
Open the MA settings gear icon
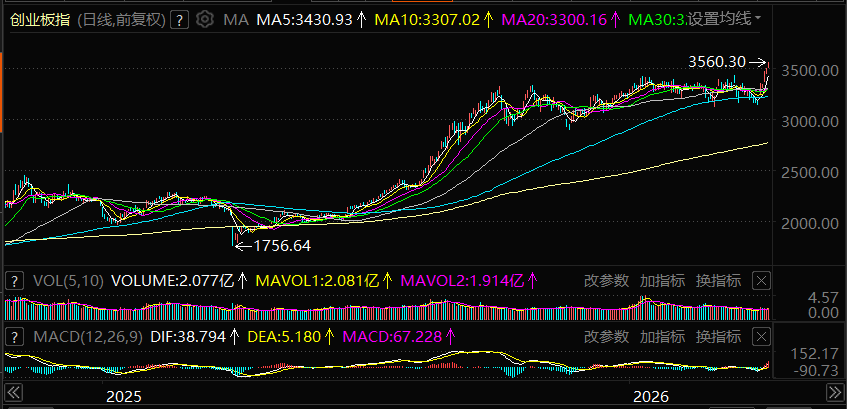click(x=205, y=19)
